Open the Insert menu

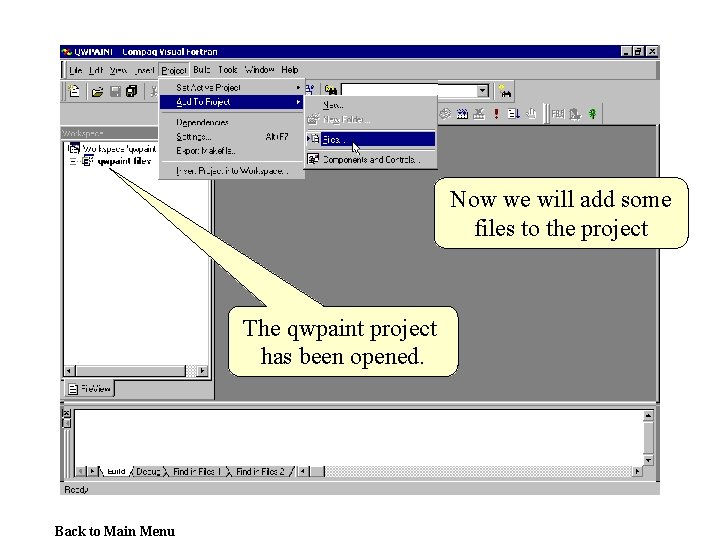[x=144, y=70]
